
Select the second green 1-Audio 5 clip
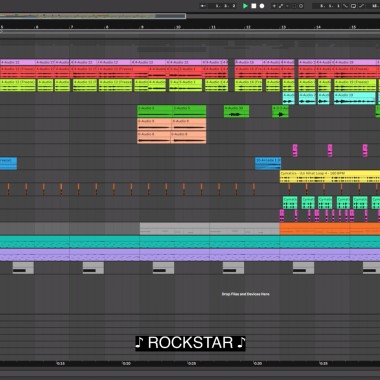[x=189, y=111]
